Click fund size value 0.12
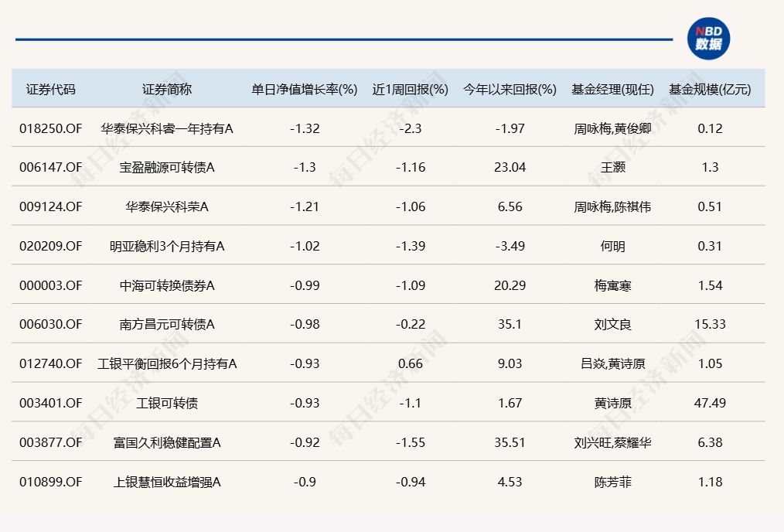Screen dimensions: 784x532 coord(710,128)
